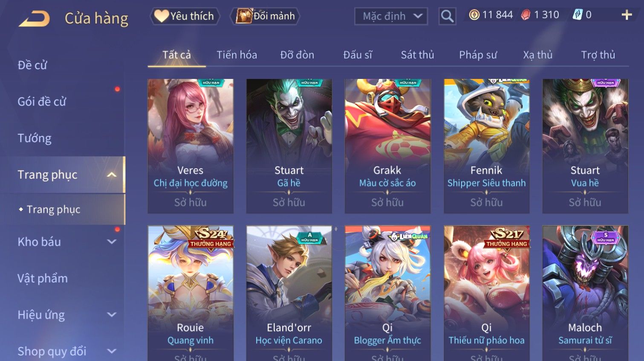Expand the Kho báu sidebar section
644x361 pixels.
(x=112, y=242)
